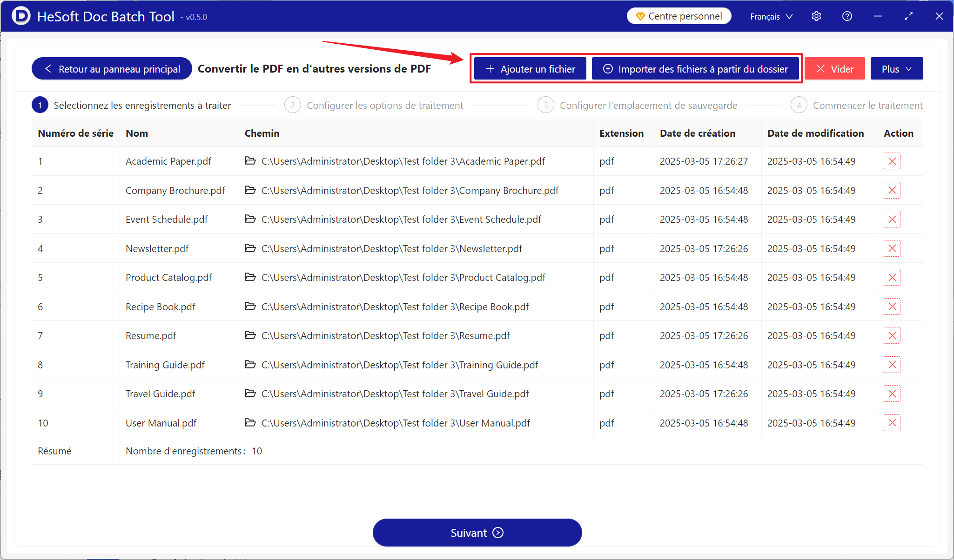Open folder icon for Training Guide.pdf path
Image resolution: width=954 pixels, height=560 pixels.
(x=250, y=364)
